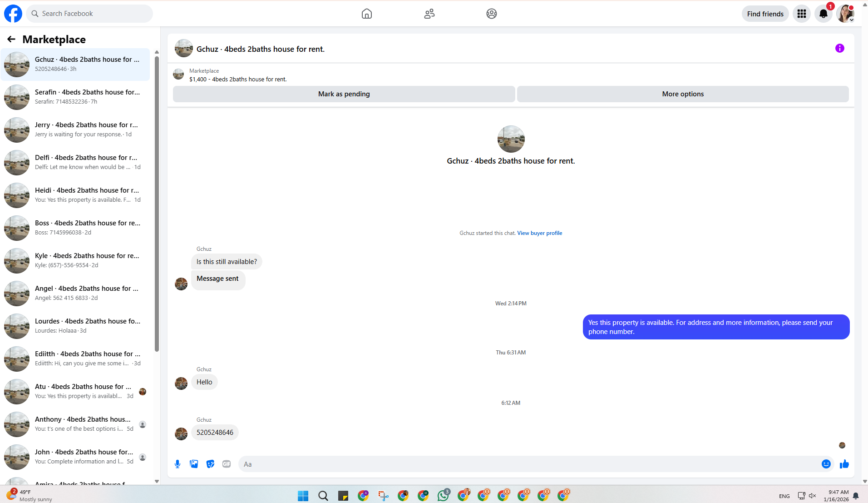Open the nine-dot Menu grid icon
The width and height of the screenshot is (868, 503).
click(802, 14)
